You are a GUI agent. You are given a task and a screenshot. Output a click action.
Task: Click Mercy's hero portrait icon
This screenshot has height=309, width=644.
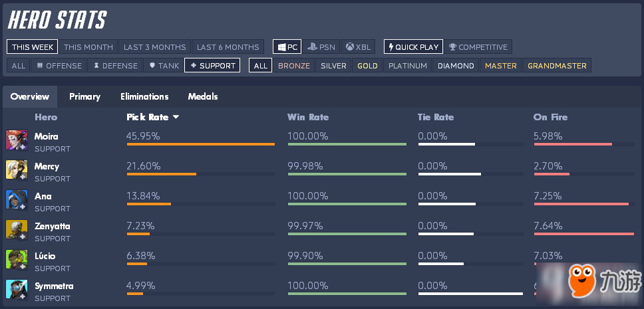click(17, 170)
